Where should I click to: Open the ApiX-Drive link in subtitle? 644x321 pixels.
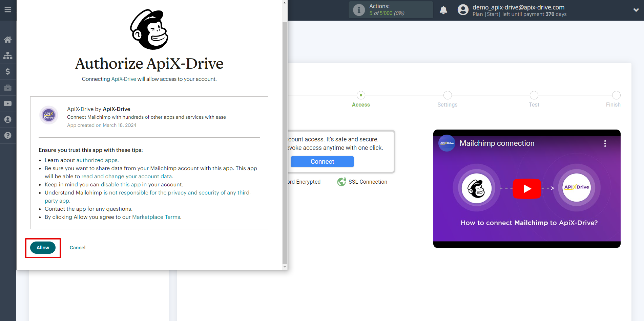point(124,79)
